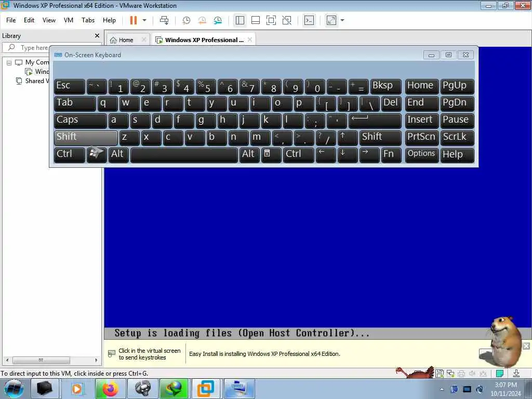
Task: Open the View menu
Action: (49, 20)
